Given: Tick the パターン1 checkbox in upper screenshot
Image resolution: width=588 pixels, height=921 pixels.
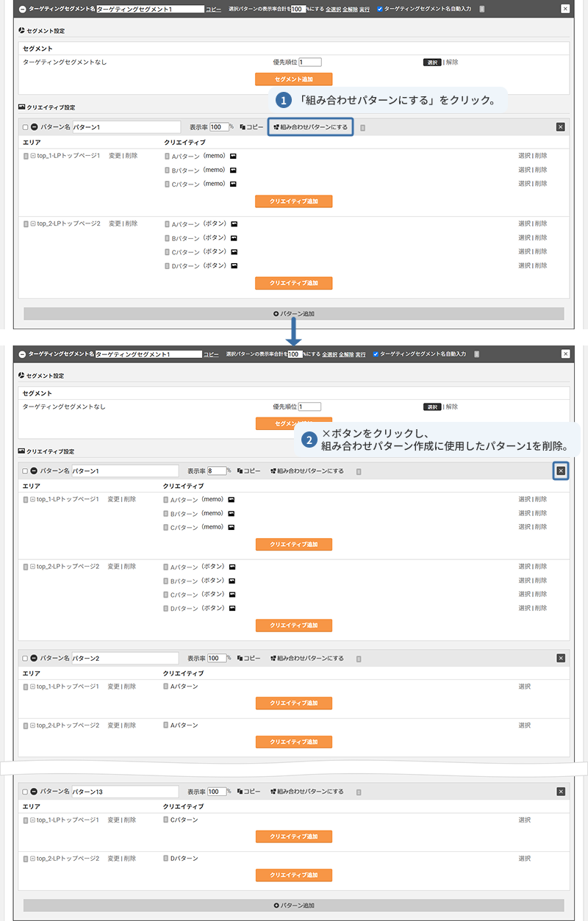Looking at the screenshot, I should click(x=25, y=127).
